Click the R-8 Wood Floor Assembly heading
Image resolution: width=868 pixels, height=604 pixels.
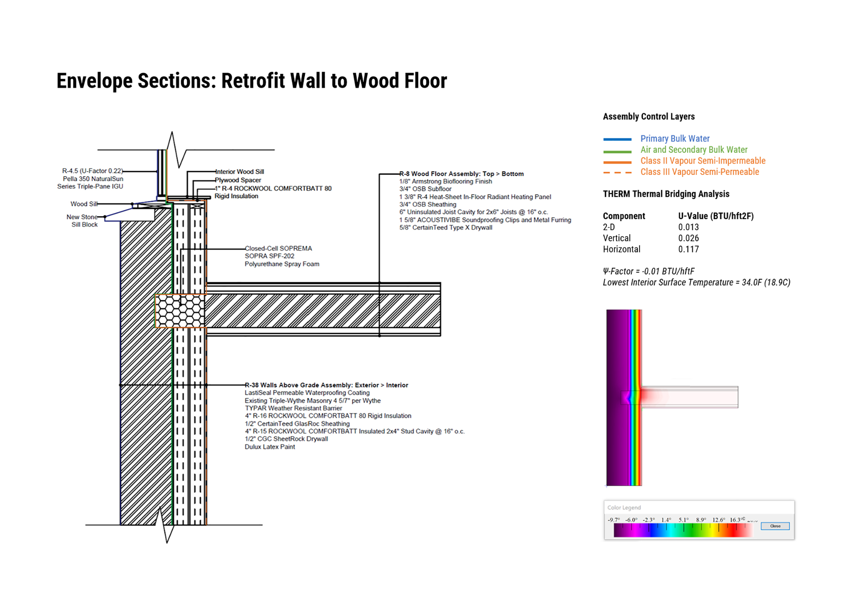[461, 174]
